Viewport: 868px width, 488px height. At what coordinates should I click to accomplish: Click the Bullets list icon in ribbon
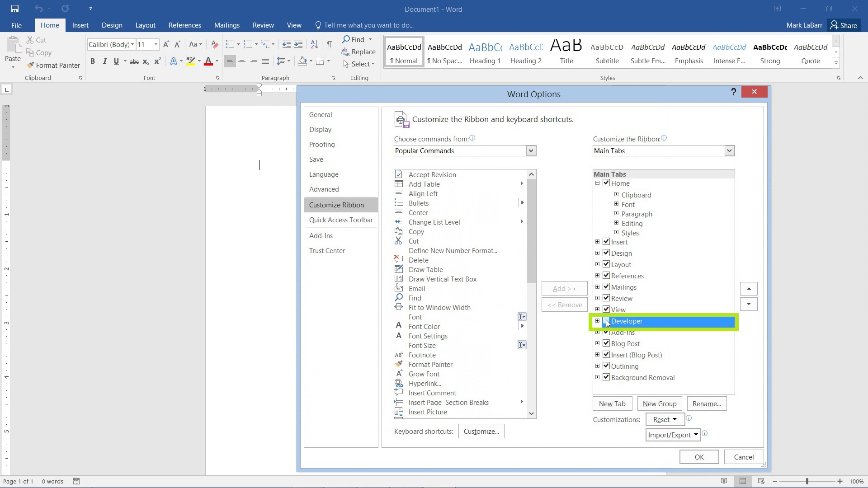(x=230, y=44)
